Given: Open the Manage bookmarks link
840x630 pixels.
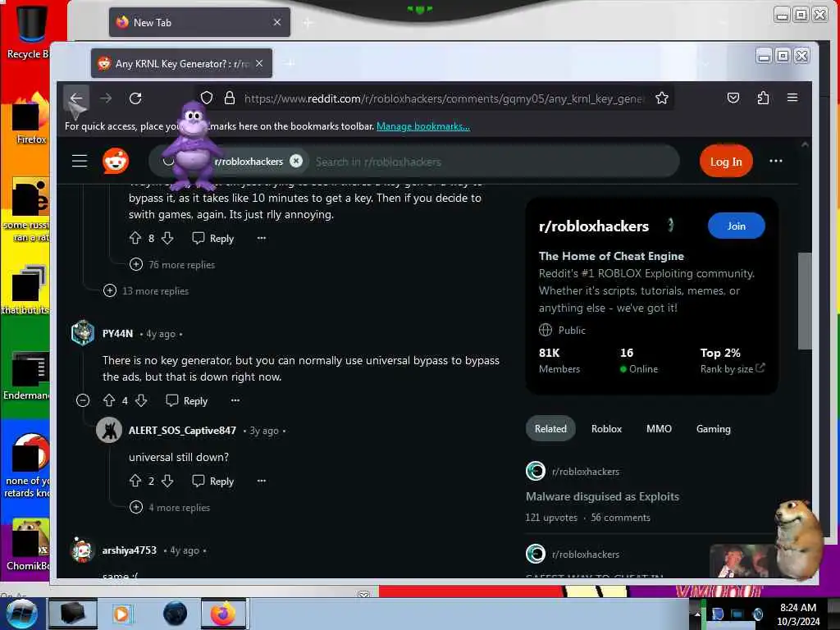Looking at the screenshot, I should coord(423,126).
